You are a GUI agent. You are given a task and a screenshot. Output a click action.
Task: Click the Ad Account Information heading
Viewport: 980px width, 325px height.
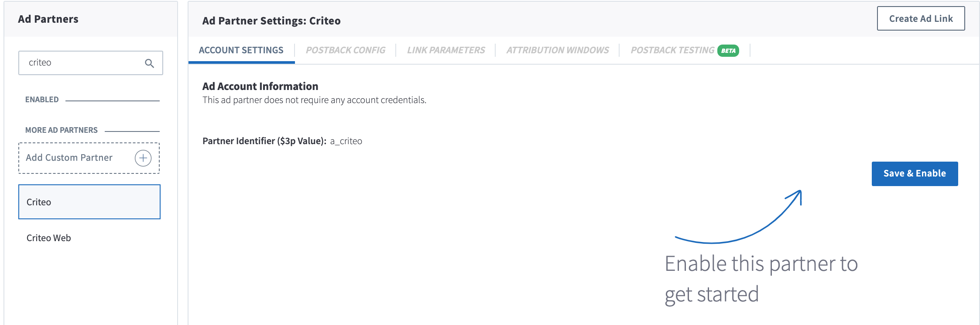pos(260,86)
